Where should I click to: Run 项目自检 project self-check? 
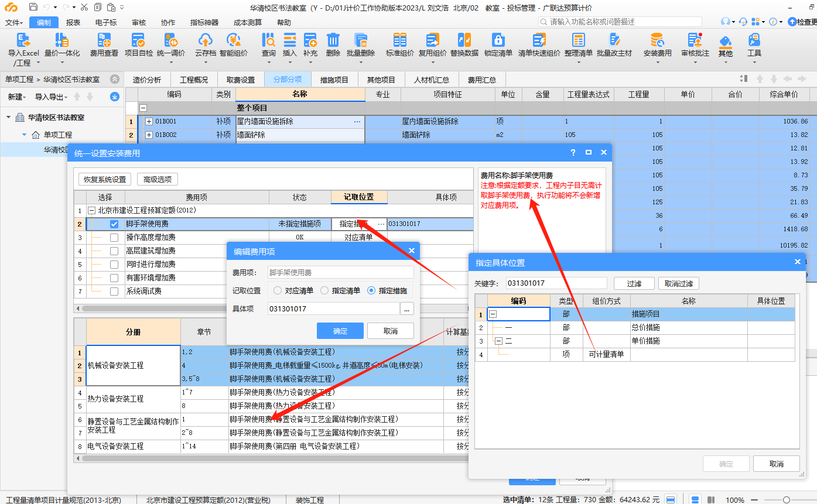[139, 46]
